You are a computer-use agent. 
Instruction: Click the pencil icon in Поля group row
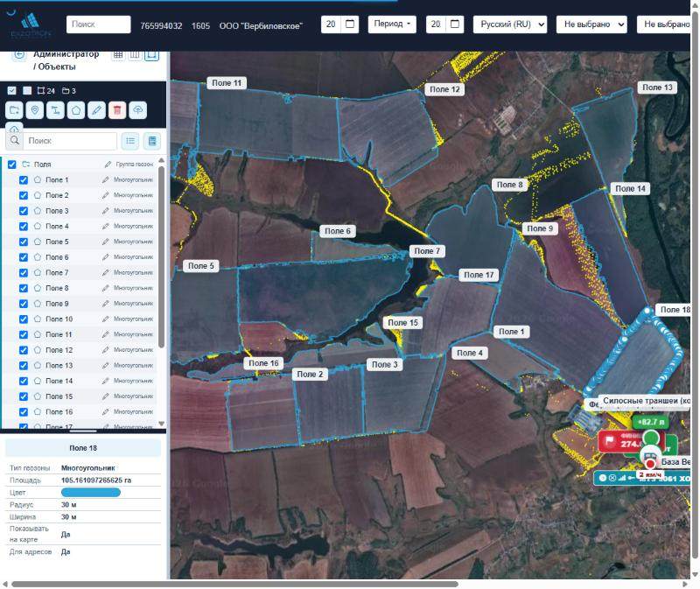click(108, 165)
